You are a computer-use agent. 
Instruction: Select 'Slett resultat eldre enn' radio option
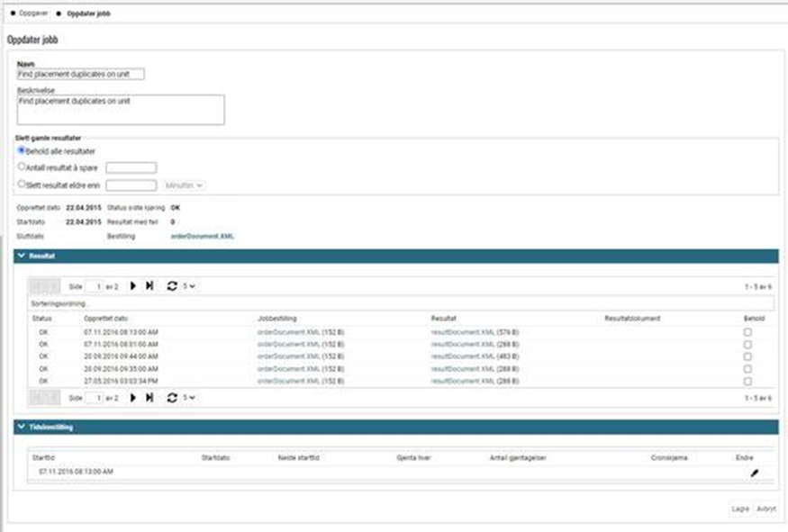tap(22, 185)
